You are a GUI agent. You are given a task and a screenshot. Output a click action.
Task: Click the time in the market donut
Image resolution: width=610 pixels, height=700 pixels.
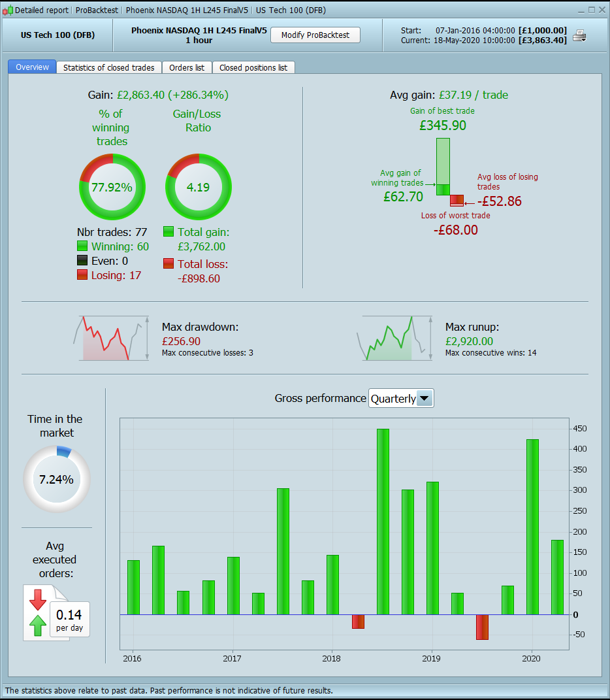click(x=57, y=480)
